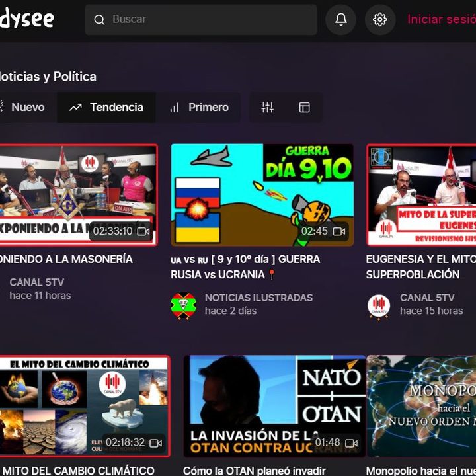Select the Tendencia sorting tab
Image resolution: width=476 pixels, height=476 pixels.
[106, 107]
